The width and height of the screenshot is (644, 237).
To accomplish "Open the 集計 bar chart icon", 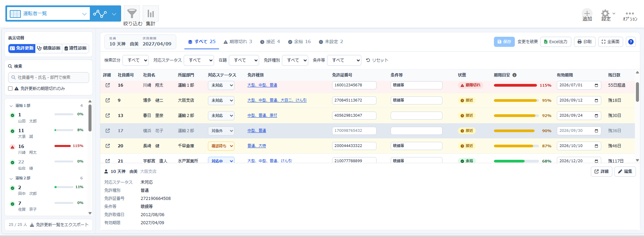I will click(150, 13).
